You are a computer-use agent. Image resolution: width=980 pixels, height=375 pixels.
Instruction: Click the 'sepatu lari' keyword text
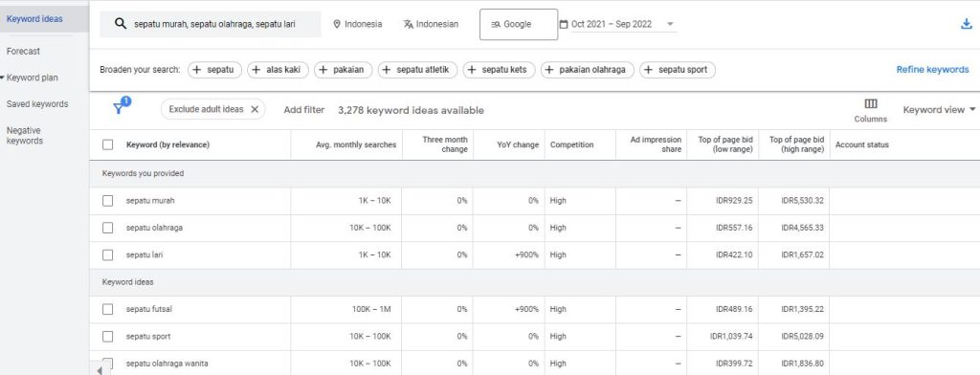coord(145,255)
